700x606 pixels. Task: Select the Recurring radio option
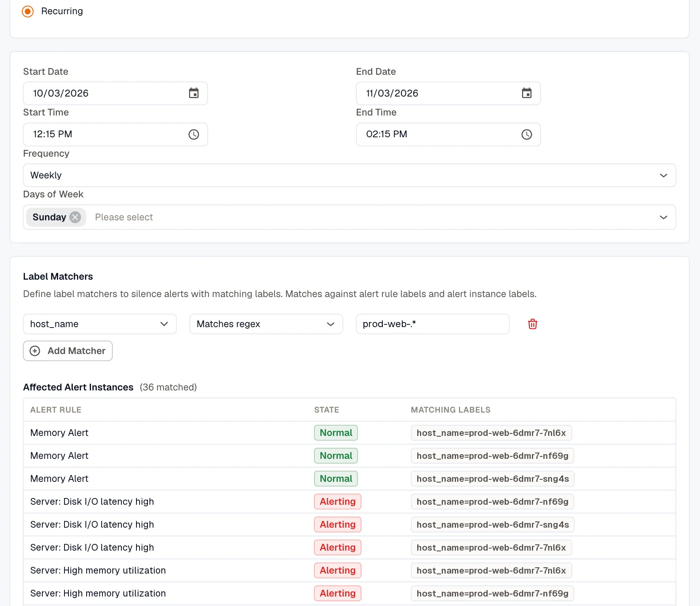click(x=28, y=11)
